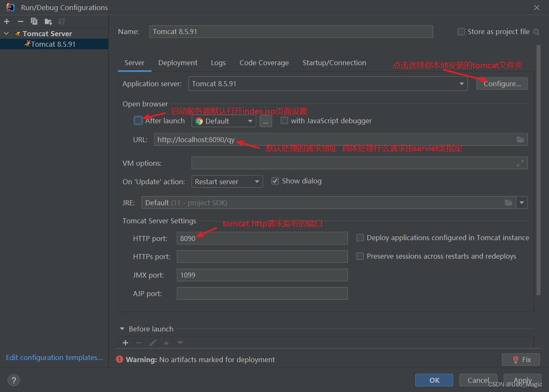Edit Before launch task pencil
Viewport: 549px width, 392px height.
pyautogui.click(x=153, y=343)
